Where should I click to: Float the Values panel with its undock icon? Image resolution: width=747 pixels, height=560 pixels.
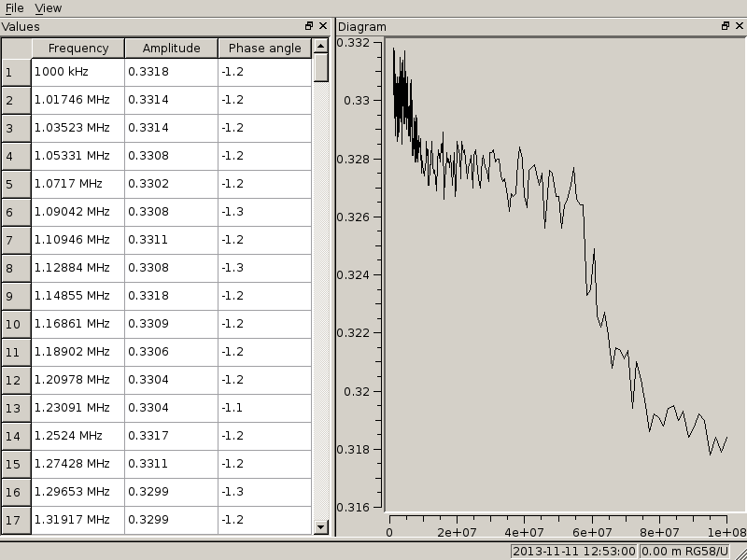[309, 26]
